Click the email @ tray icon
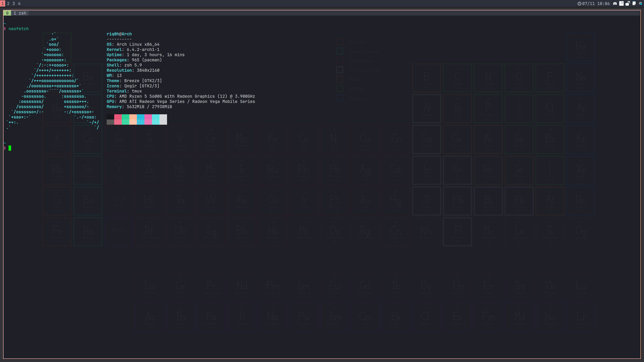Image resolution: width=644 pixels, height=362 pixels. 621,4
